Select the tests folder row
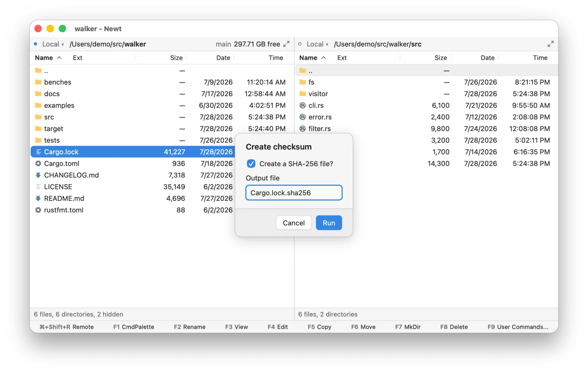 tap(133, 140)
